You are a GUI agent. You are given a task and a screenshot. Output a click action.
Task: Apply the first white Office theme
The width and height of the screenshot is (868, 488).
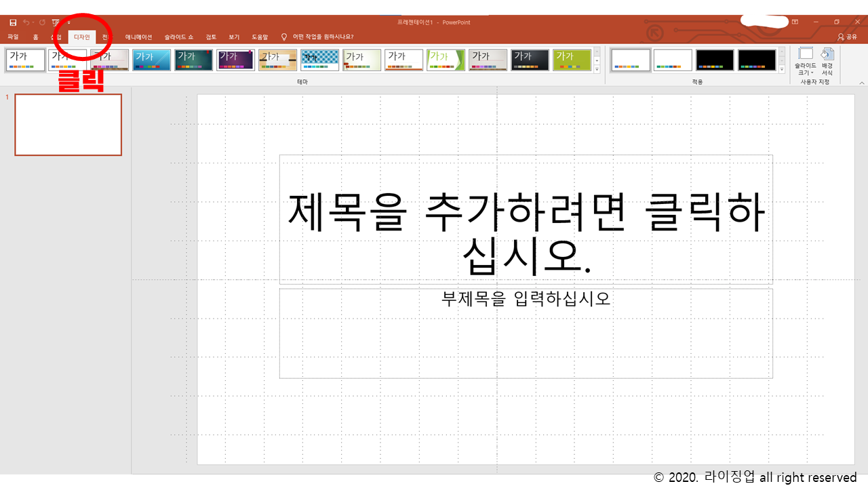pos(25,60)
